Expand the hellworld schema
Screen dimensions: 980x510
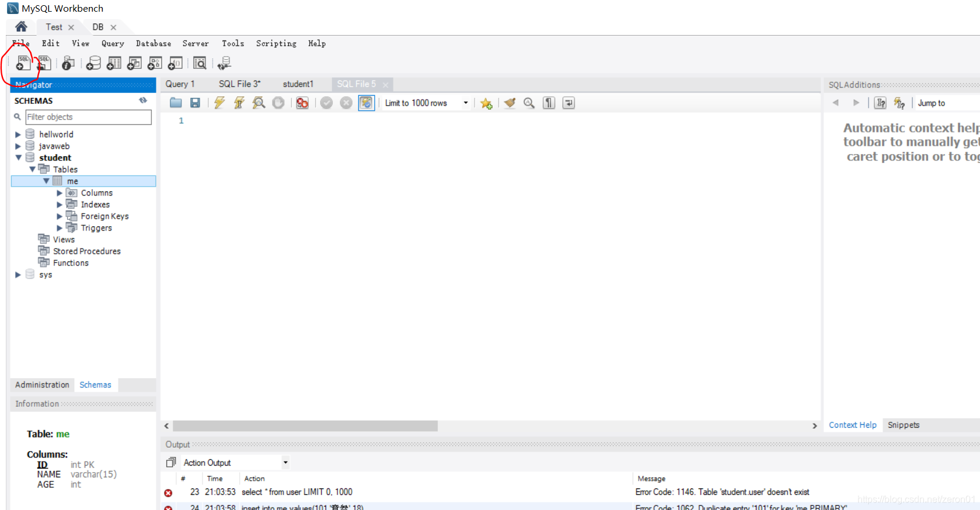click(x=18, y=134)
